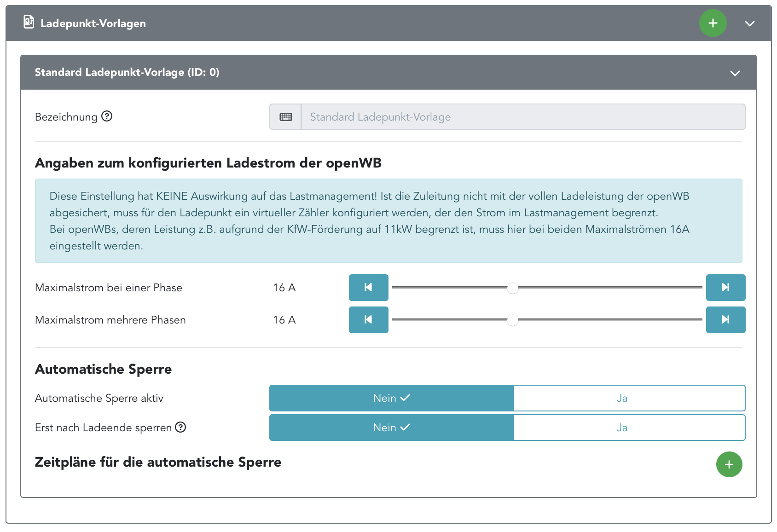
Task: Click the Ladepunkt-Vorlagen document icon
Action: 29,22
